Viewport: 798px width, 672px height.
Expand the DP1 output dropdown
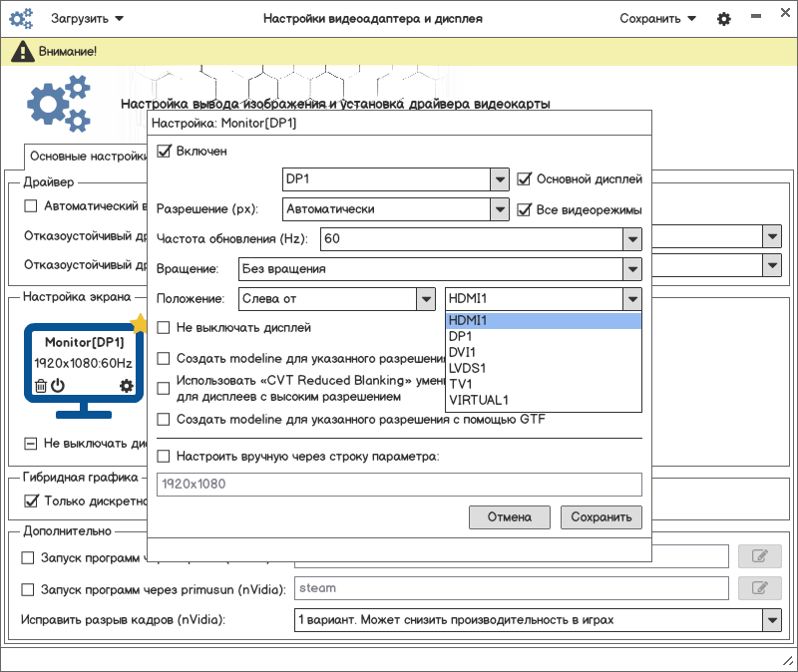[x=500, y=179]
